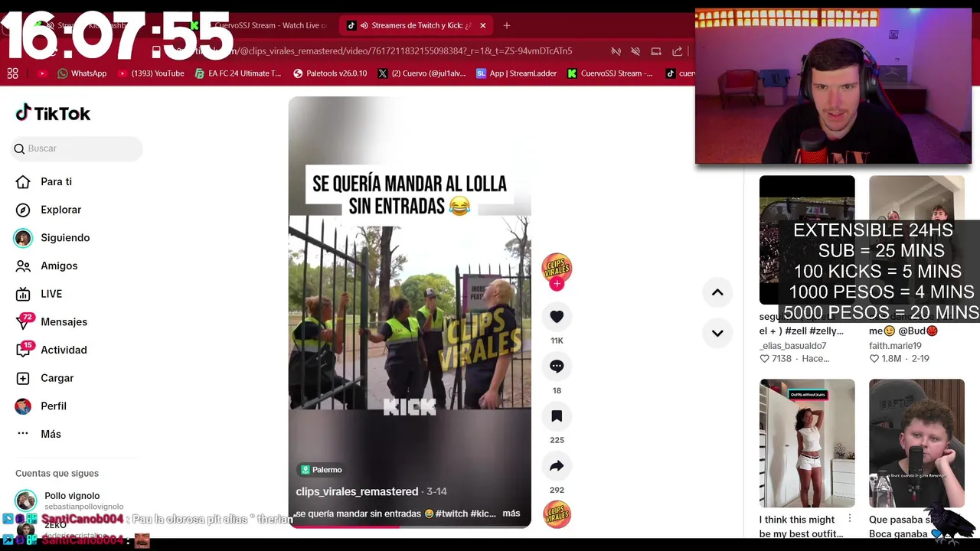The width and height of the screenshot is (980, 551).
Task: Open the comments bubble showing 18
Action: (x=557, y=367)
